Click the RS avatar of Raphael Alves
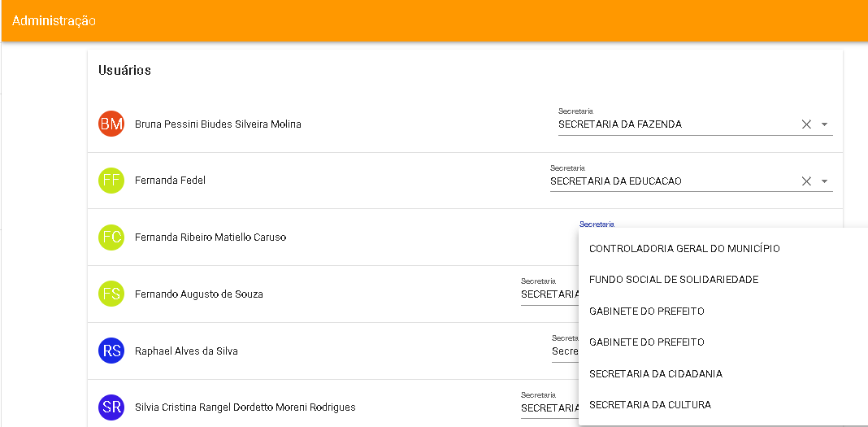 pos(111,351)
